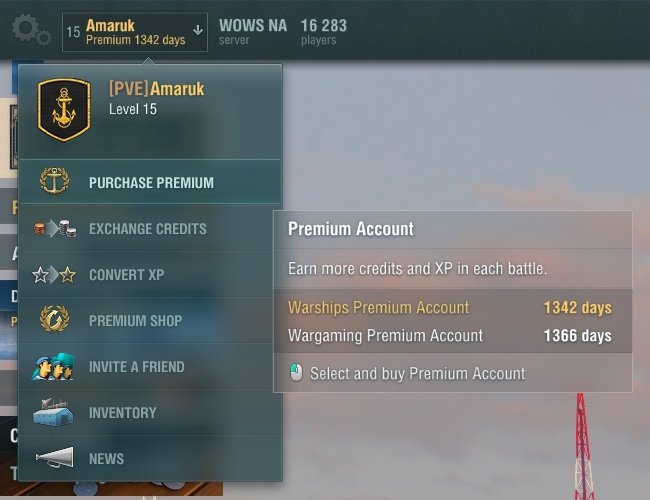Select the CONVERT XP menu entry

pos(150,274)
